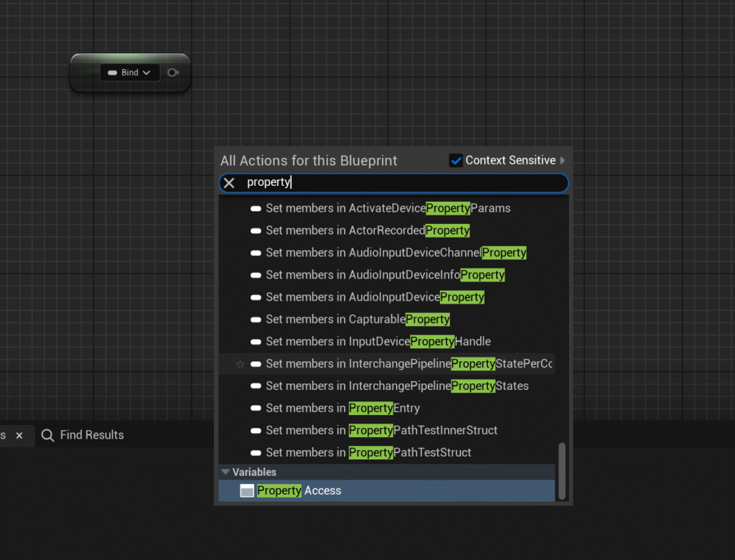The height and width of the screenshot is (560, 735).
Task: Select Set members in AudioInputDeviceInfoProperty
Action: [385, 275]
